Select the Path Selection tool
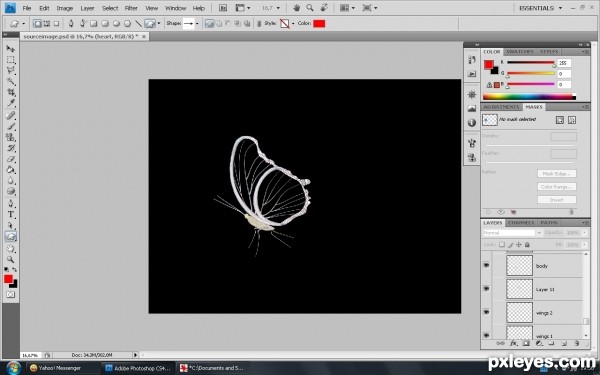Screen dimensions: 600x375 pos(10,226)
